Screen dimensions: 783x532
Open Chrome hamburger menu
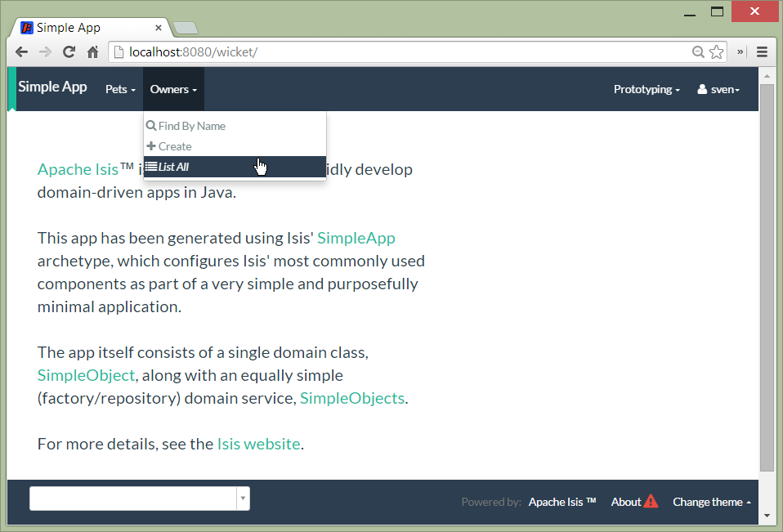point(762,51)
